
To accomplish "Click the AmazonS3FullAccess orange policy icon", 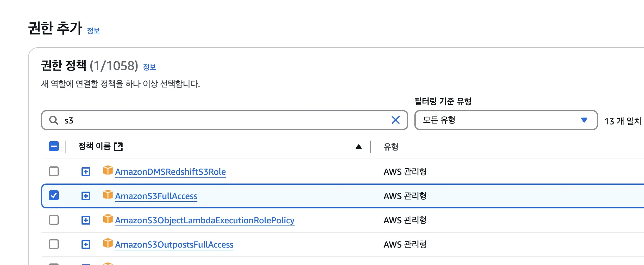I will [x=108, y=195].
